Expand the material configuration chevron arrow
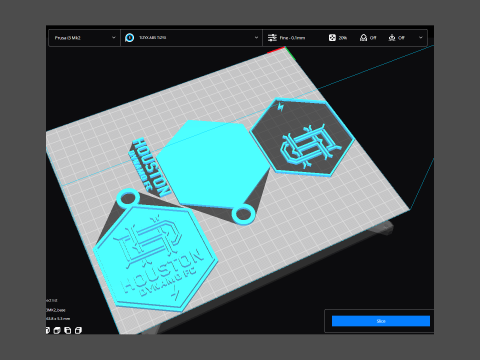 point(256,38)
